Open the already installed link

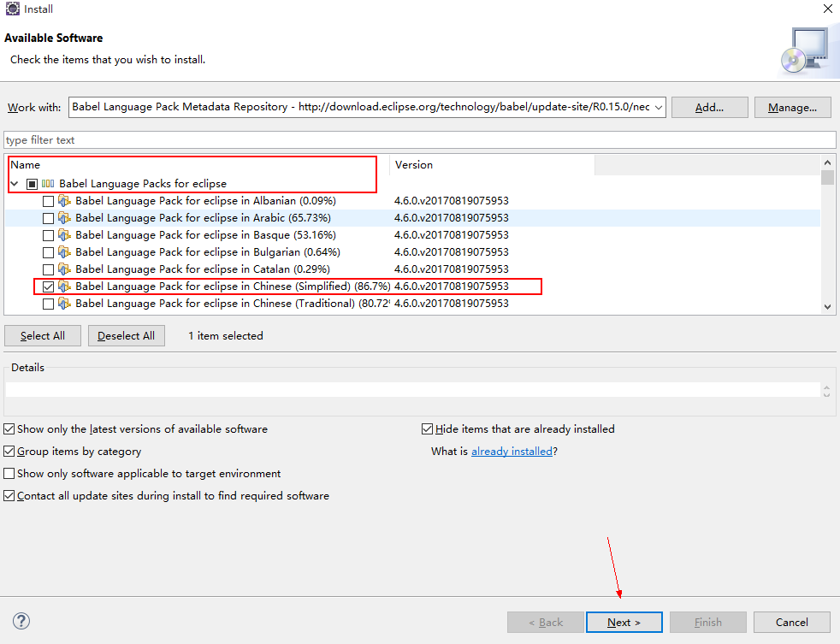click(x=512, y=452)
